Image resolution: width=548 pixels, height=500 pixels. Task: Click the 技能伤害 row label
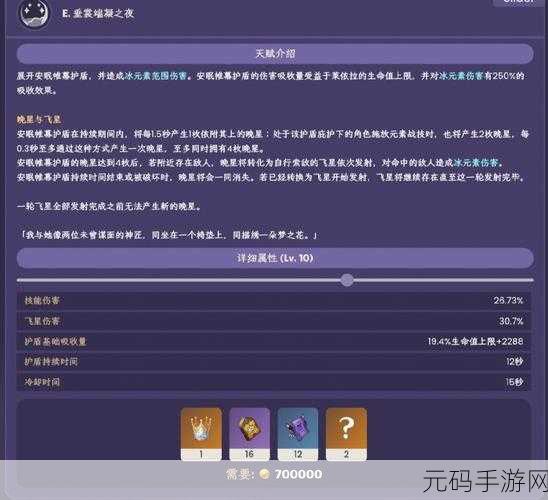point(42,300)
